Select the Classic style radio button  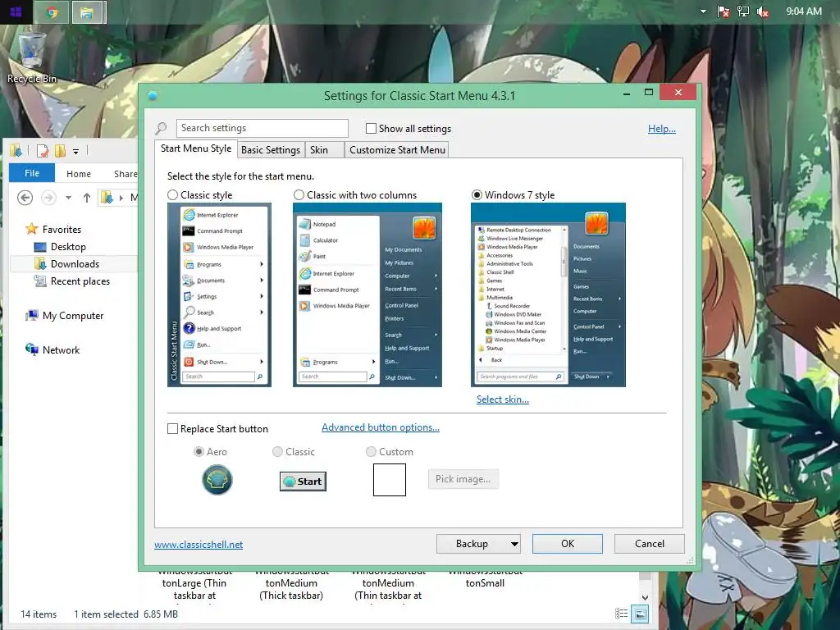click(172, 195)
